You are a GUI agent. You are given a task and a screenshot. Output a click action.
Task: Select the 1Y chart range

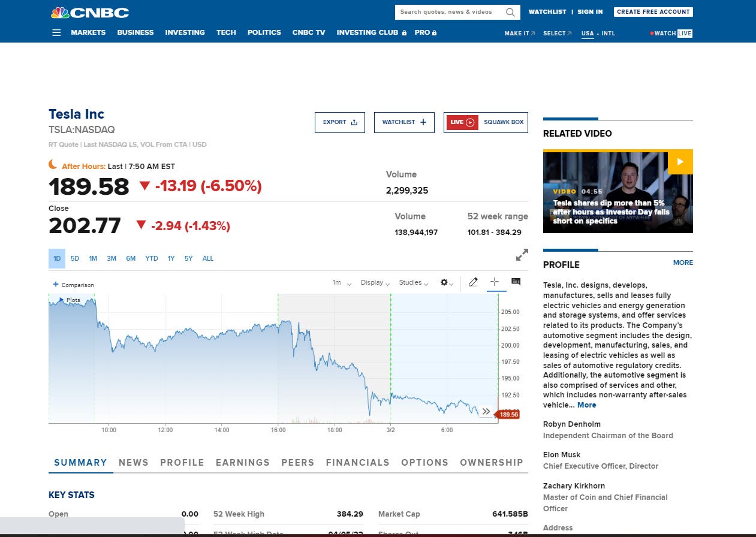tap(171, 259)
